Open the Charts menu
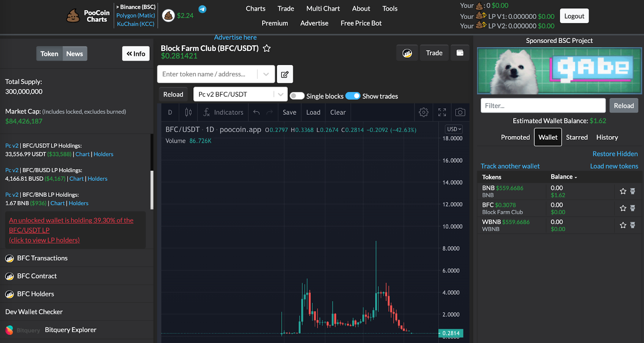The height and width of the screenshot is (343, 644). point(256,8)
